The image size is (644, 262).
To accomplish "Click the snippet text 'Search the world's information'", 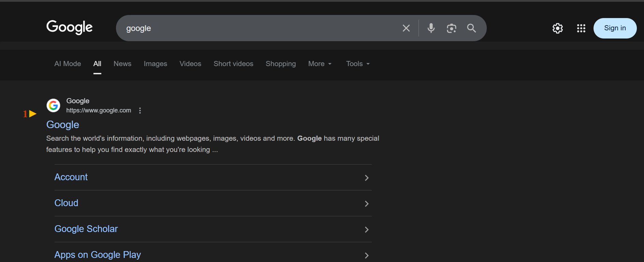I will click(x=95, y=138).
